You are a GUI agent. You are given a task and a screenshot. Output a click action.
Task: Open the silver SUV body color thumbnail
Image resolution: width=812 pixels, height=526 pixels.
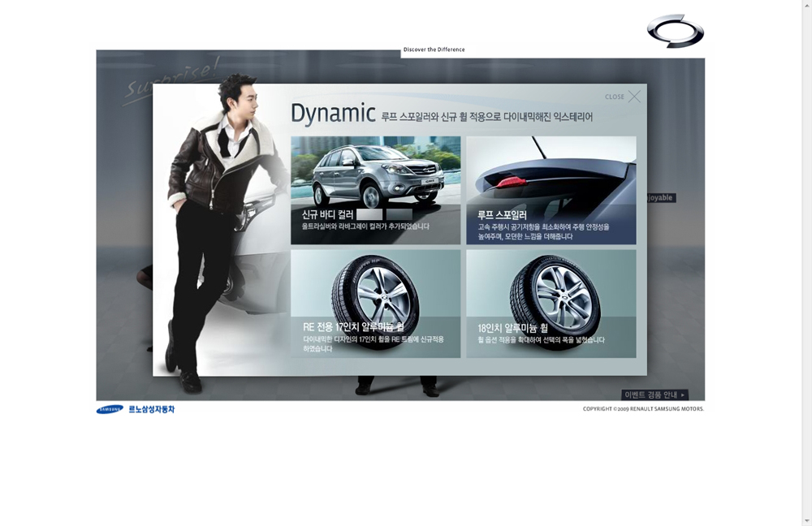point(375,172)
